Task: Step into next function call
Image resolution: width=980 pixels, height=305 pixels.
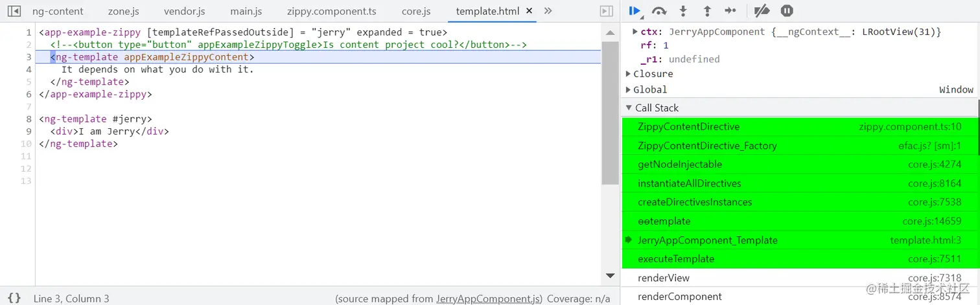Action: pos(683,10)
